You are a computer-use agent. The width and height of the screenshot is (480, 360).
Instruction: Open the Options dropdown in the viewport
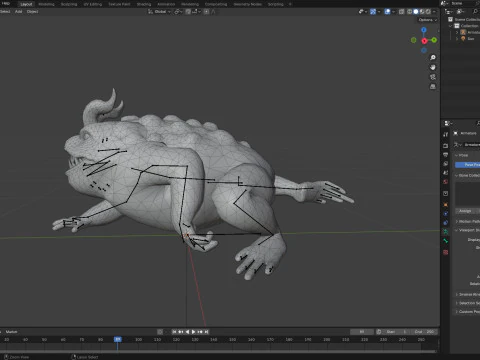[x=427, y=20]
